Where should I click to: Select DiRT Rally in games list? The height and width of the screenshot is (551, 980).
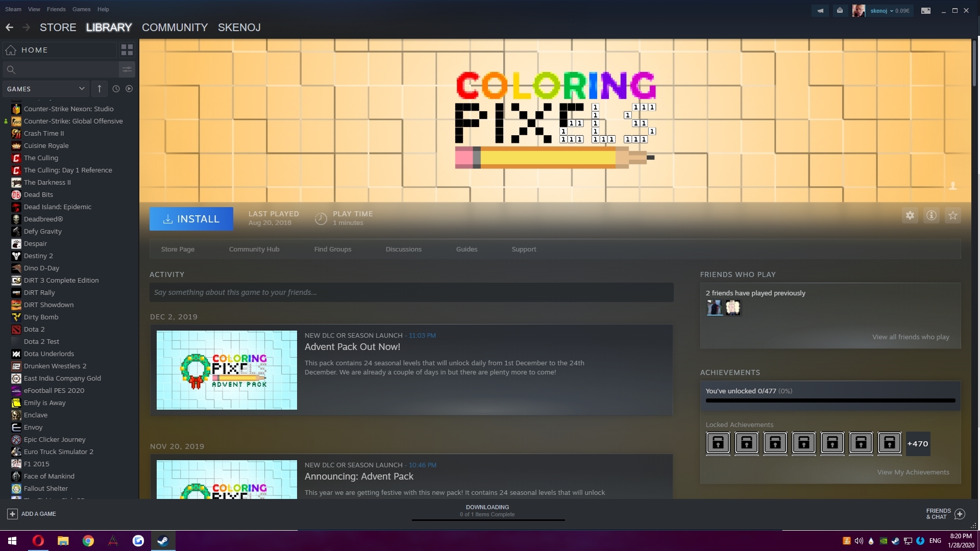tap(39, 293)
